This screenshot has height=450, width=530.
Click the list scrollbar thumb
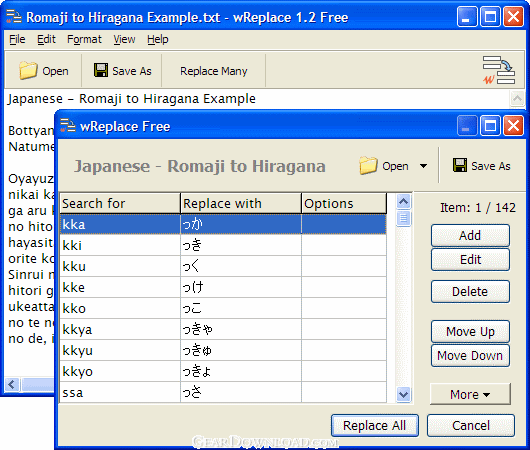click(404, 218)
